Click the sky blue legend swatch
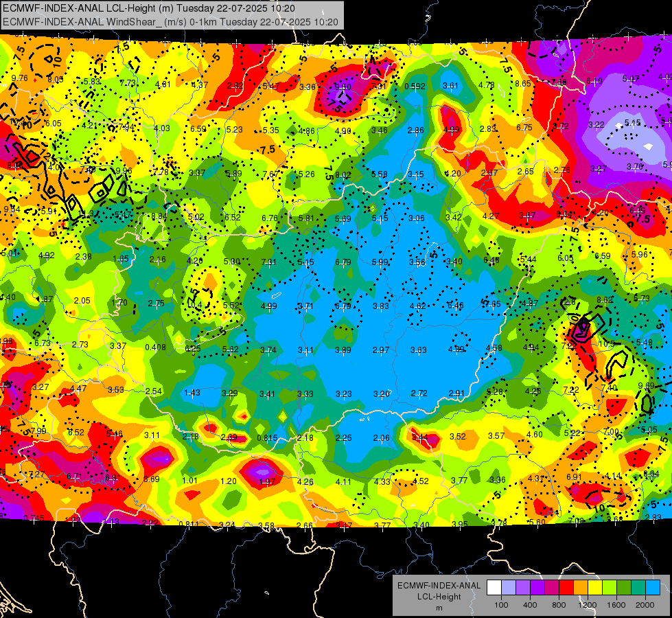This screenshot has height=618, width=672. 653,588
